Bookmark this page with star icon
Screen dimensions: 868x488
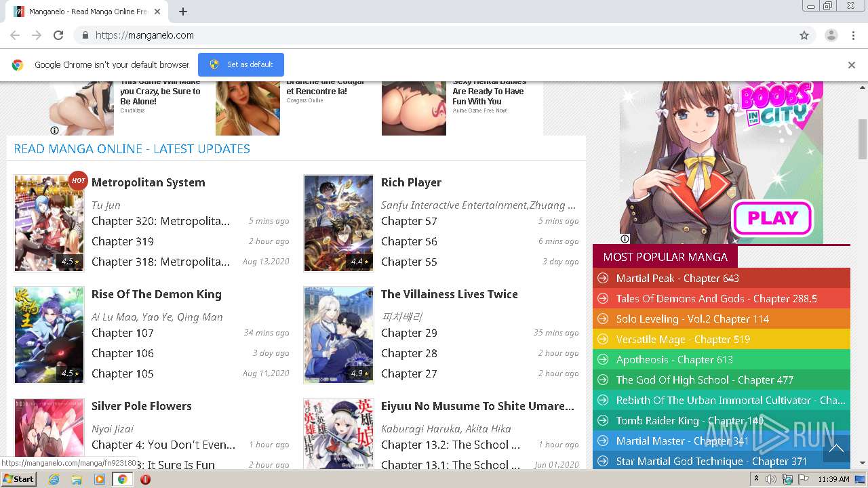[x=804, y=35]
